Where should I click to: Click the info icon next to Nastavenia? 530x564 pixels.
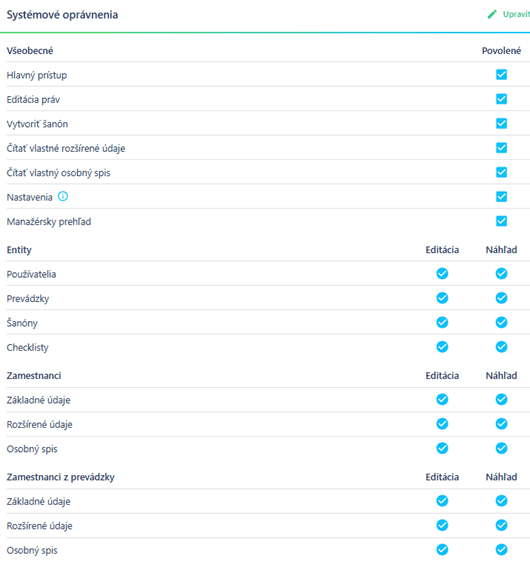(x=63, y=196)
